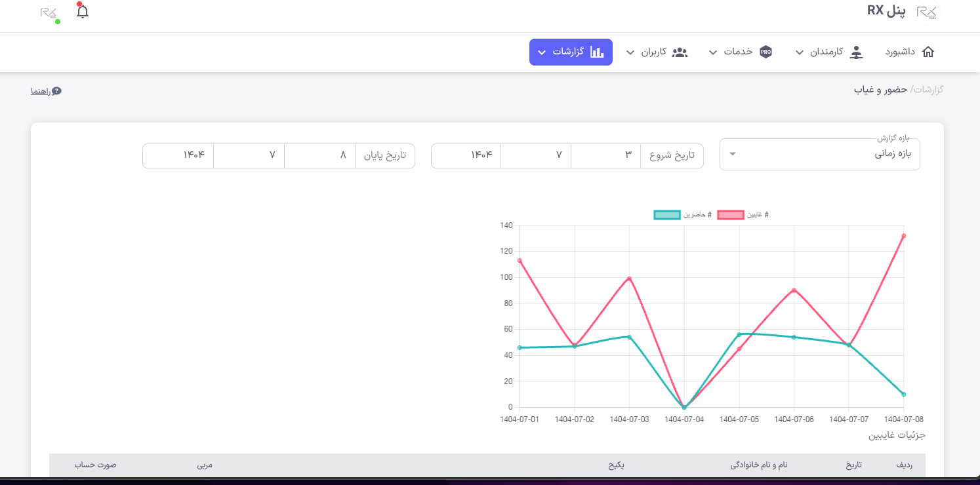Click the question mark icon next to راهنما
The width and height of the screenshot is (980, 485).
coord(56,91)
